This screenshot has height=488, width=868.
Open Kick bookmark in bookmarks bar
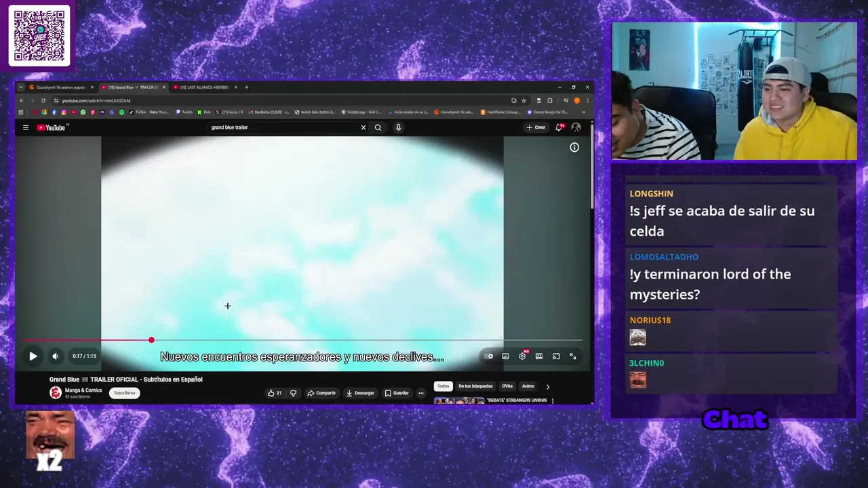[x=204, y=113]
